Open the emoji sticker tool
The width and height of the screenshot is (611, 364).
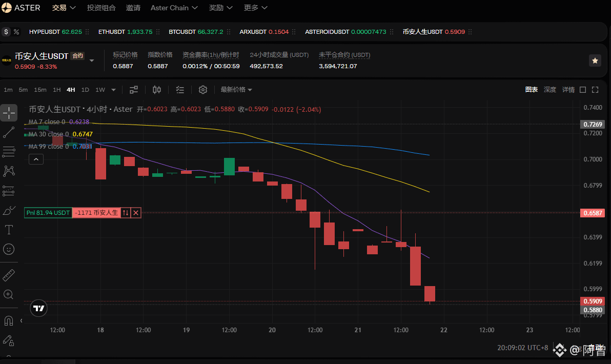[x=9, y=250]
